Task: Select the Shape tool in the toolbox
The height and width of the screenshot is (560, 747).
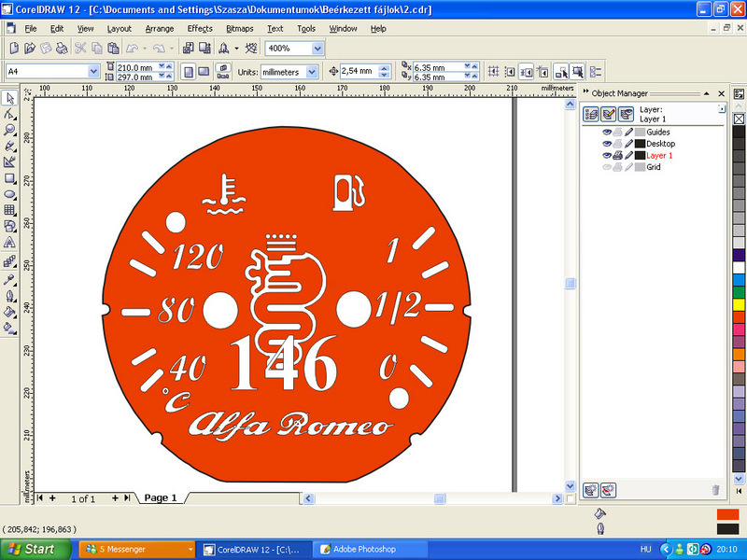Action: pos(9,114)
